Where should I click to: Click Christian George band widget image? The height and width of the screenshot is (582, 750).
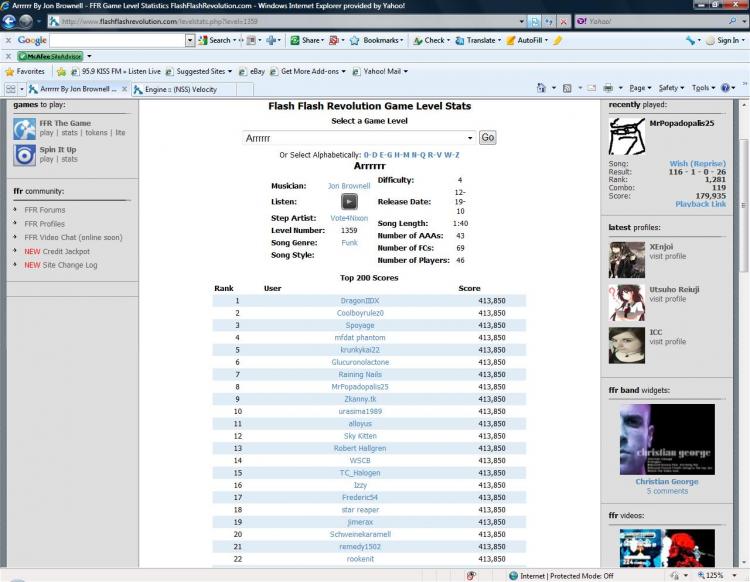pyautogui.click(x=667, y=439)
